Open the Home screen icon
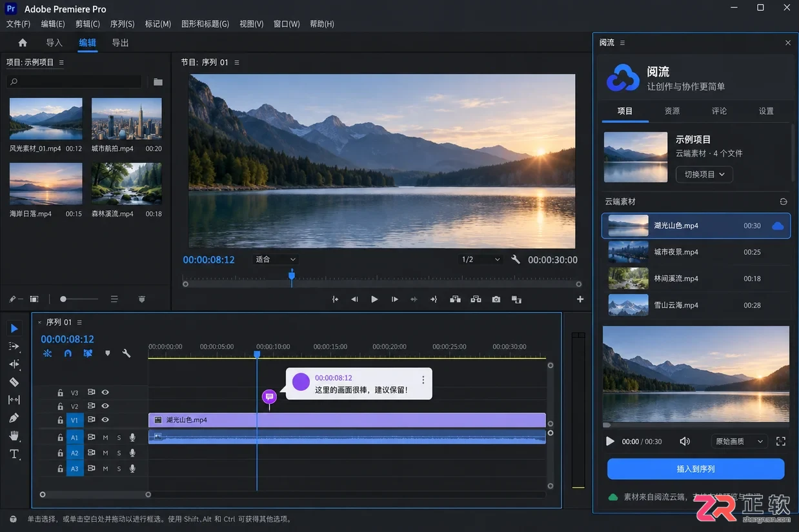 23,43
